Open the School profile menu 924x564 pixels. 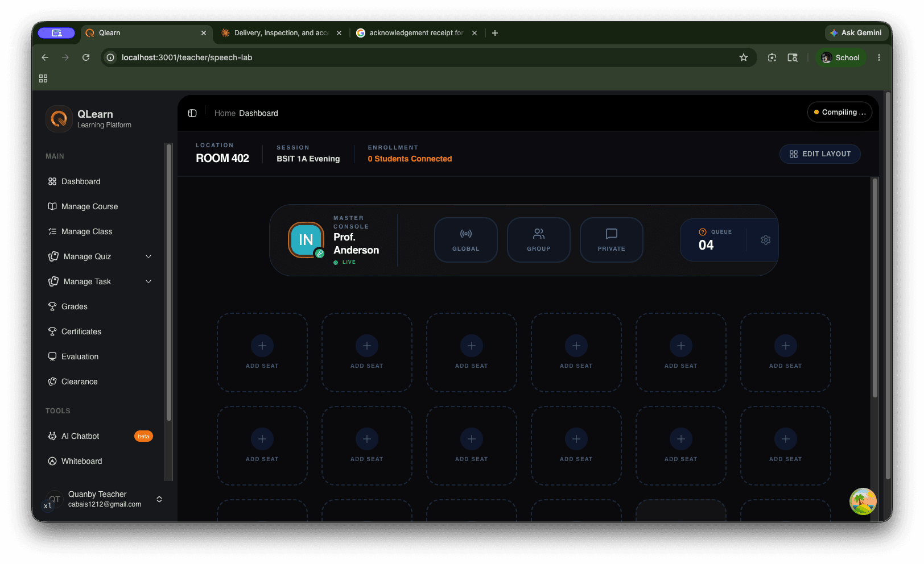coord(841,57)
